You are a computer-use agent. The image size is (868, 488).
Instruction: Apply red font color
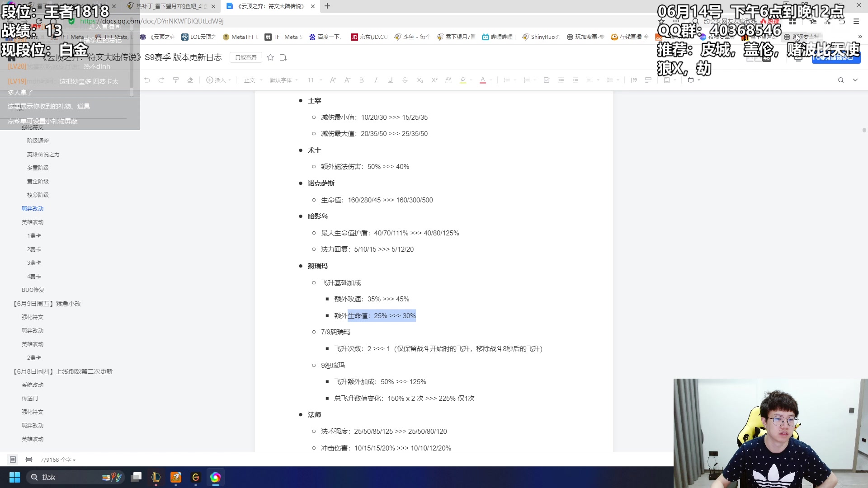[483, 80]
